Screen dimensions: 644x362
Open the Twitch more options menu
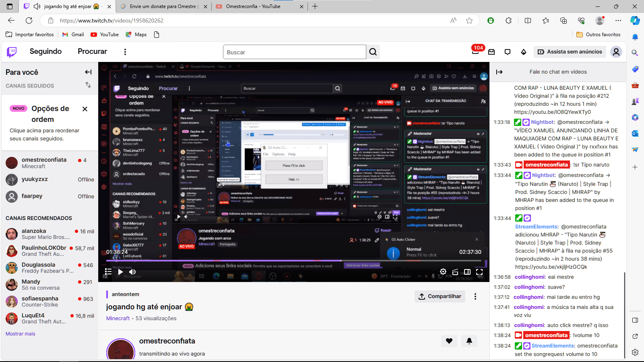tap(125, 52)
